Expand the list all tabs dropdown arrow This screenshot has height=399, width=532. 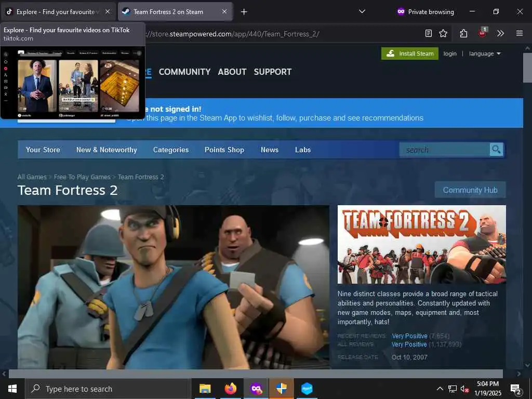pyautogui.click(x=362, y=11)
